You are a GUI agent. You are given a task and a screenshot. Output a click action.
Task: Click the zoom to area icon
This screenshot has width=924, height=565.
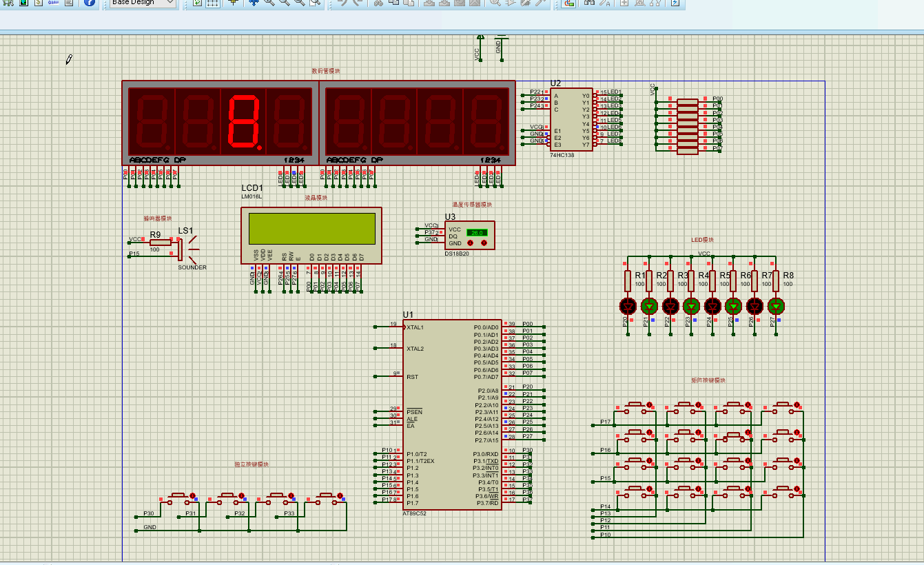pos(314,3)
